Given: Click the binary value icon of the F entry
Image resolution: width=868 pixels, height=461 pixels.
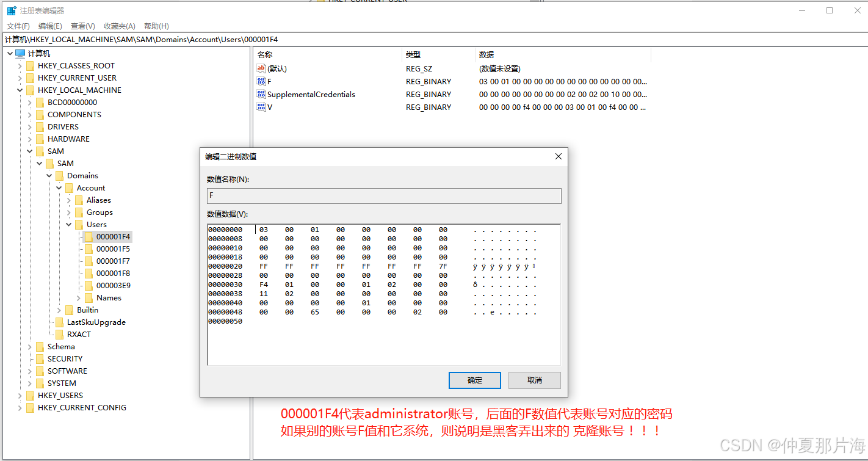Looking at the screenshot, I should [261, 81].
